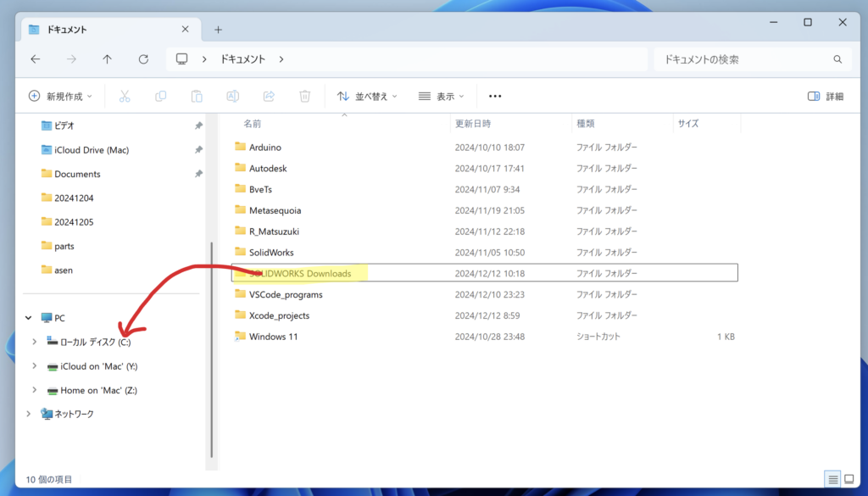
Task: Click the cut scissors icon
Action: coord(125,97)
